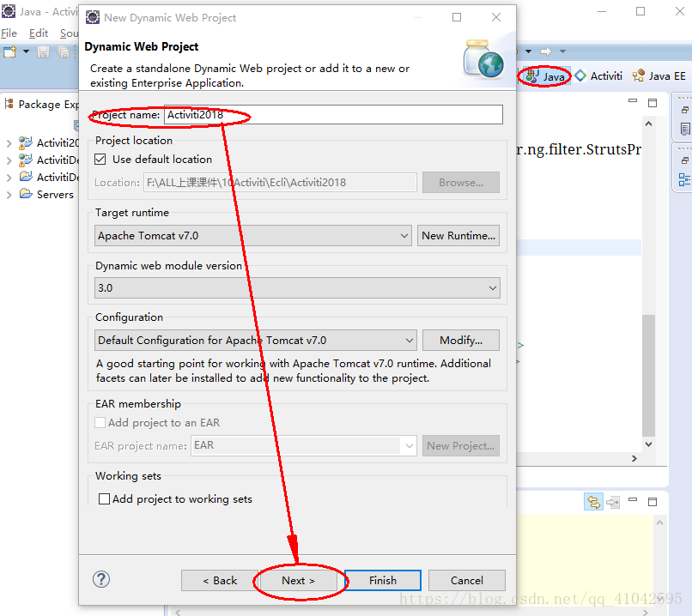Switch to Java EE perspective

(x=659, y=76)
